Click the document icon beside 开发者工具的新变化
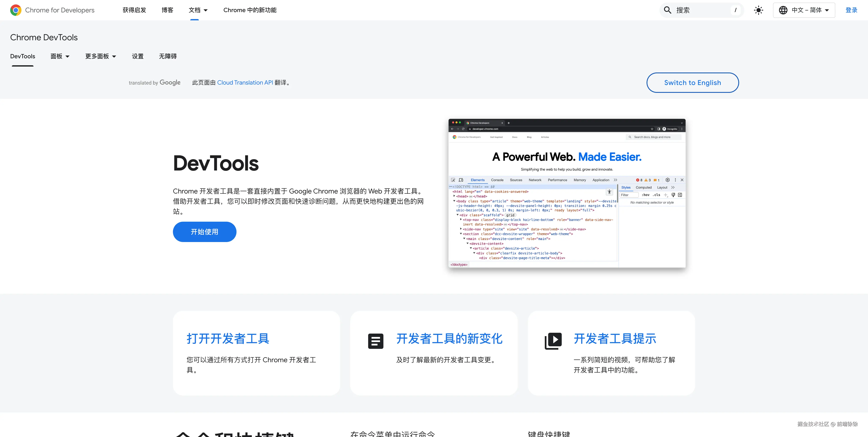Viewport: 868px width, 437px height. coord(376,341)
